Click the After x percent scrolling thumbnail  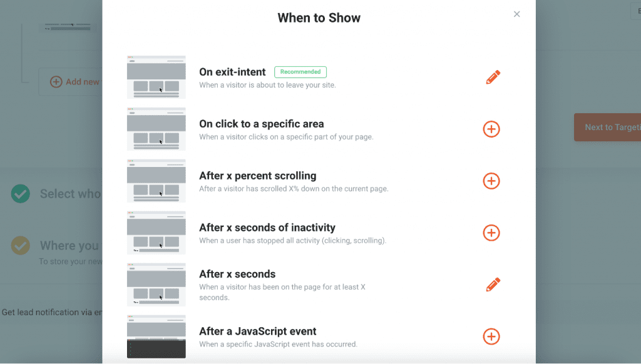[x=156, y=181]
